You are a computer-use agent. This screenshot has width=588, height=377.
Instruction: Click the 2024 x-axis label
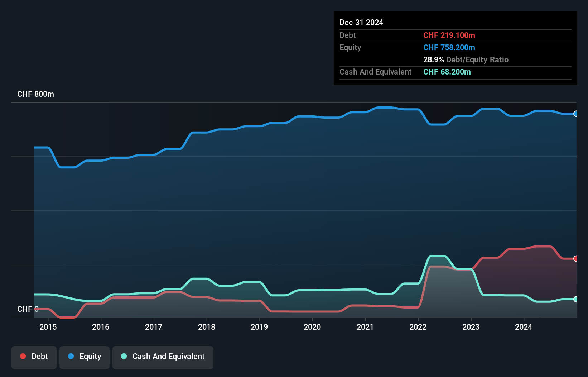[x=524, y=327]
